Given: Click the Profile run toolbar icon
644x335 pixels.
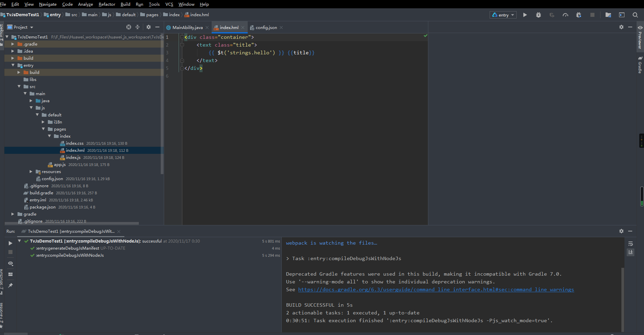Looking at the screenshot, I should click(x=565, y=15).
